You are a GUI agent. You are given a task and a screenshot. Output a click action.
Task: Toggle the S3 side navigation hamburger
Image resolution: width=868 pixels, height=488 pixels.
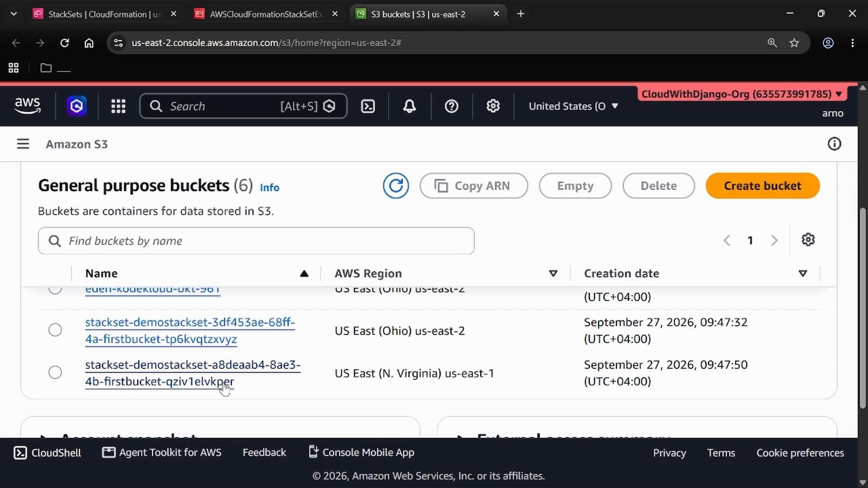[23, 144]
